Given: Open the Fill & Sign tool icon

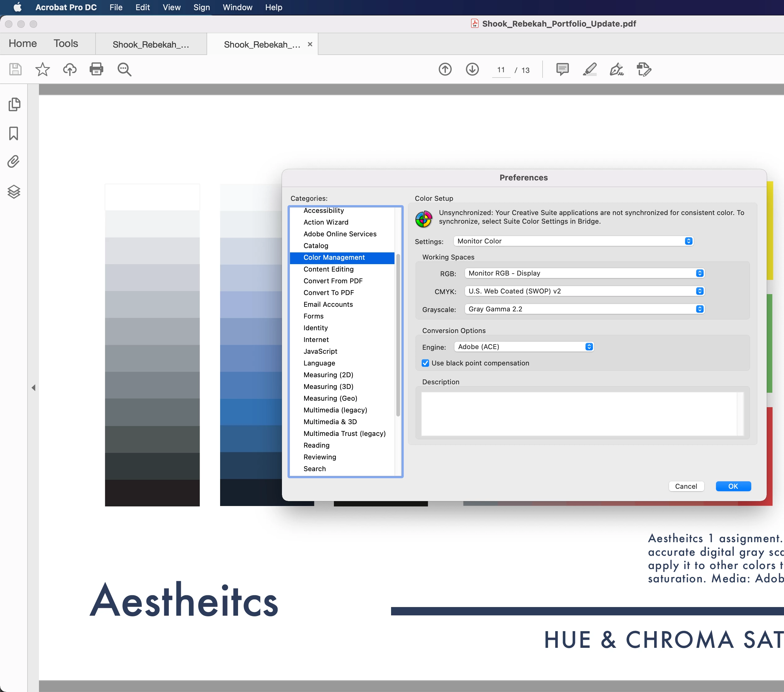Looking at the screenshot, I should tap(616, 70).
